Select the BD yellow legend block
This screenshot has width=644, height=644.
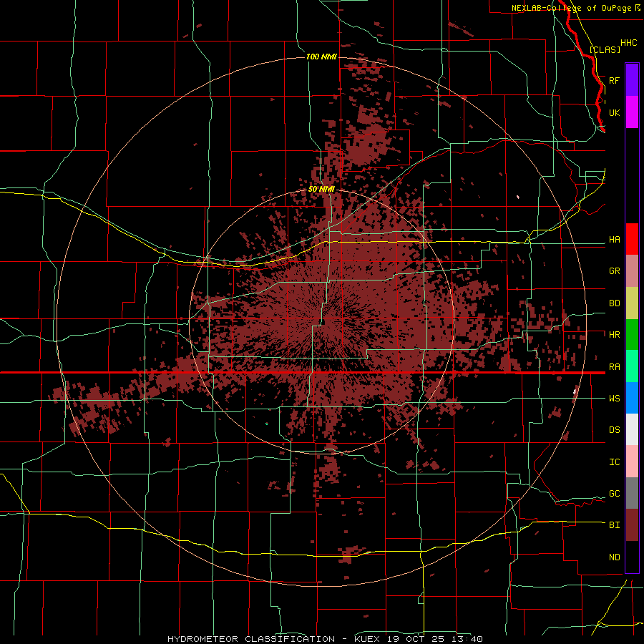pyautogui.click(x=632, y=303)
